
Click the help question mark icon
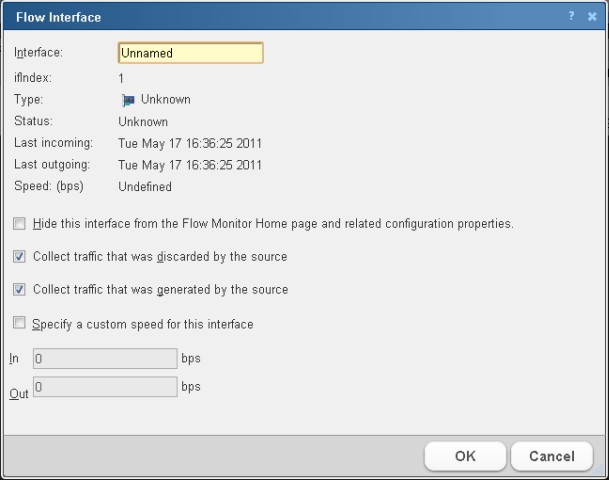(572, 16)
